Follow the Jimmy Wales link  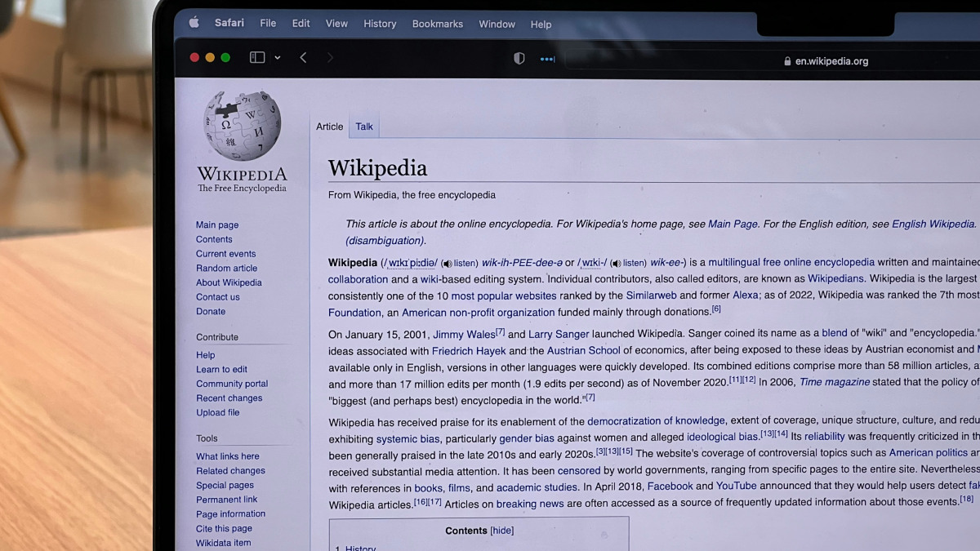coord(464,334)
